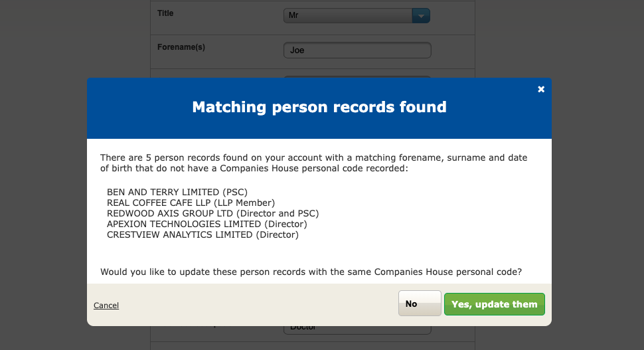Image resolution: width=644 pixels, height=350 pixels.
Task: Click the Forename(s) field label
Action: (x=181, y=47)
